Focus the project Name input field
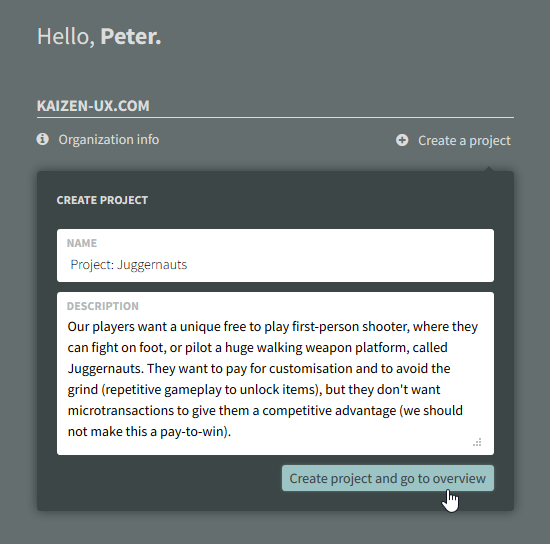Screen dimensions: 550x544 275,255
